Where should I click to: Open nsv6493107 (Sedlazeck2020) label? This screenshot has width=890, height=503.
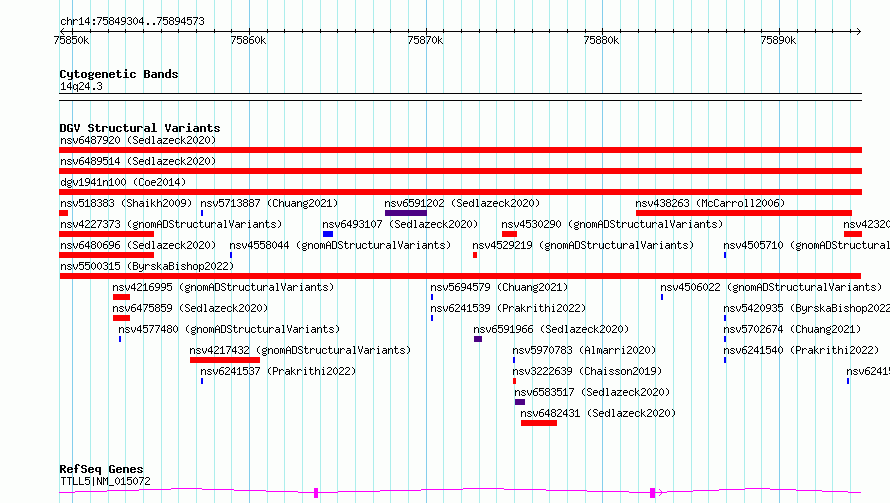click(x=400, y=224)
